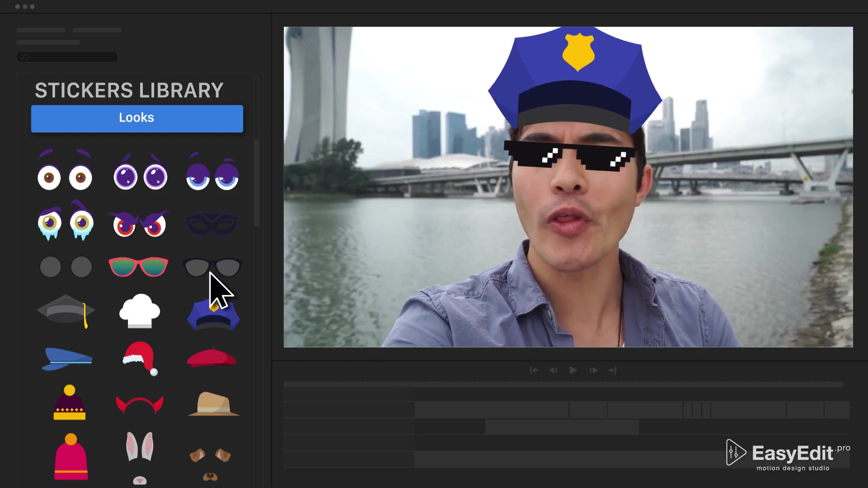The height and width of the screenshot is (488, 868).
Task: Click the timeline scrub bar
Action: [564, 385]
